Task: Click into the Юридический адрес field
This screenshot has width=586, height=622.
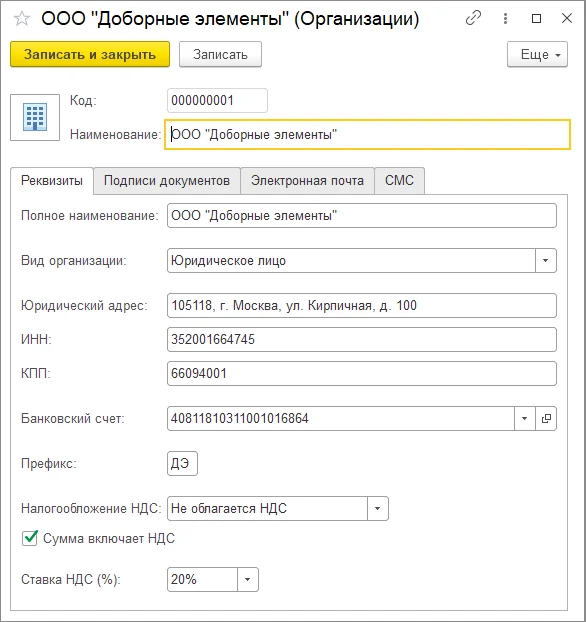Action: (362, 306)
